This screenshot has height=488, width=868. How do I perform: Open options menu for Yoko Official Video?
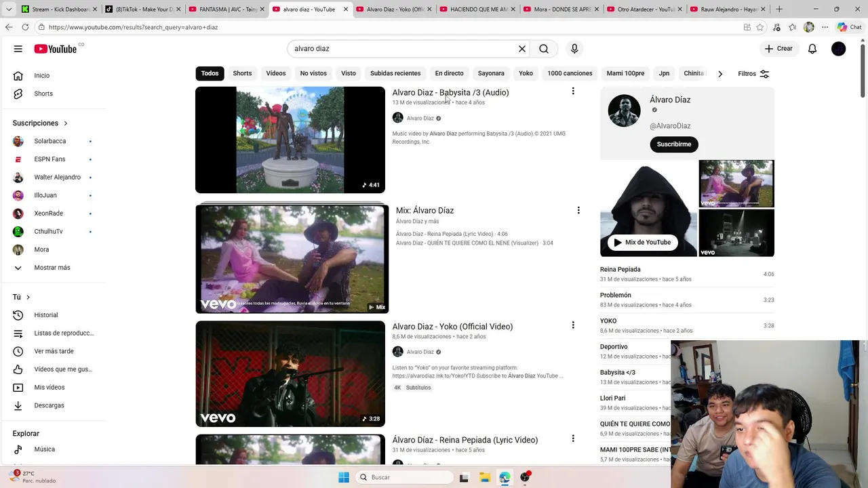pyautogui.click(x=573, y=325)
